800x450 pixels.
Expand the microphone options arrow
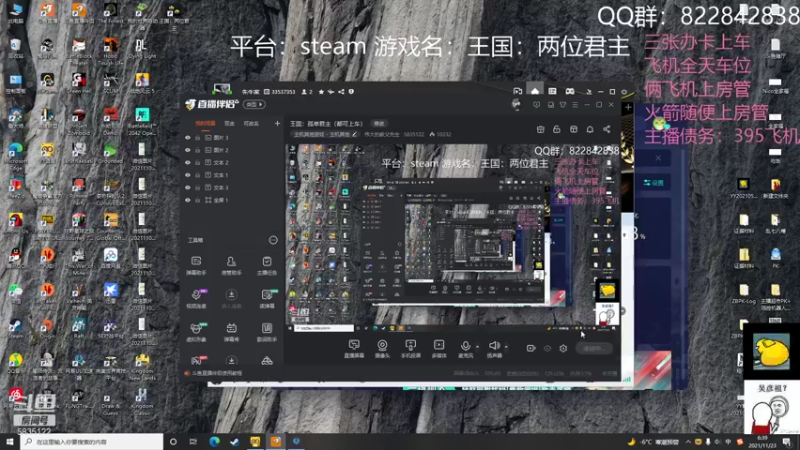coord(477,347)
